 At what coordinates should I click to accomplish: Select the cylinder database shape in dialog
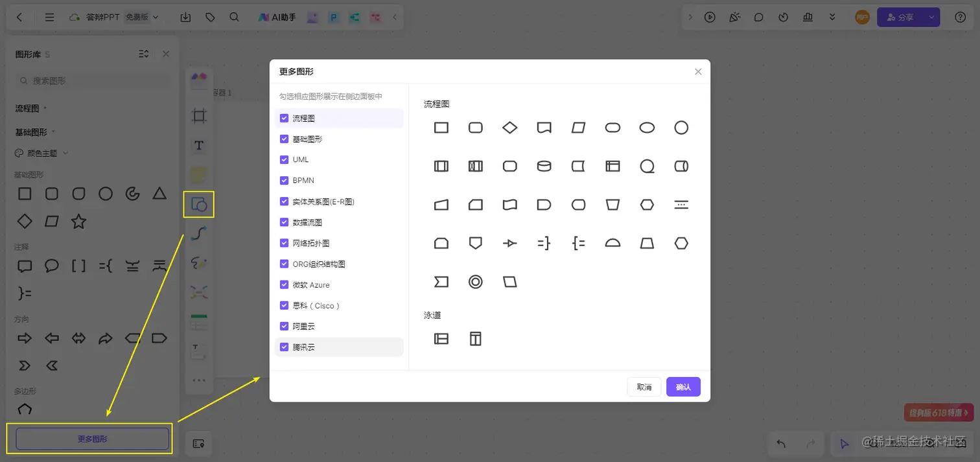(544, 167)
